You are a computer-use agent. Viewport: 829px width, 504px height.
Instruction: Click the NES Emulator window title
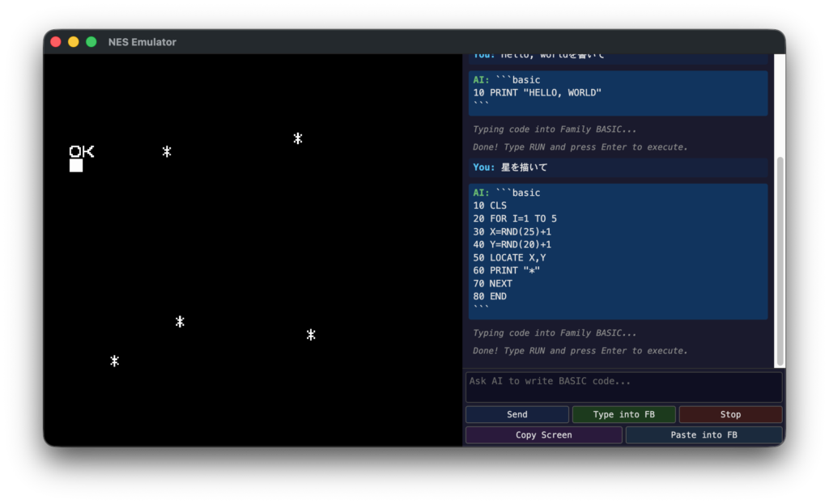click(x=142, y=42)
